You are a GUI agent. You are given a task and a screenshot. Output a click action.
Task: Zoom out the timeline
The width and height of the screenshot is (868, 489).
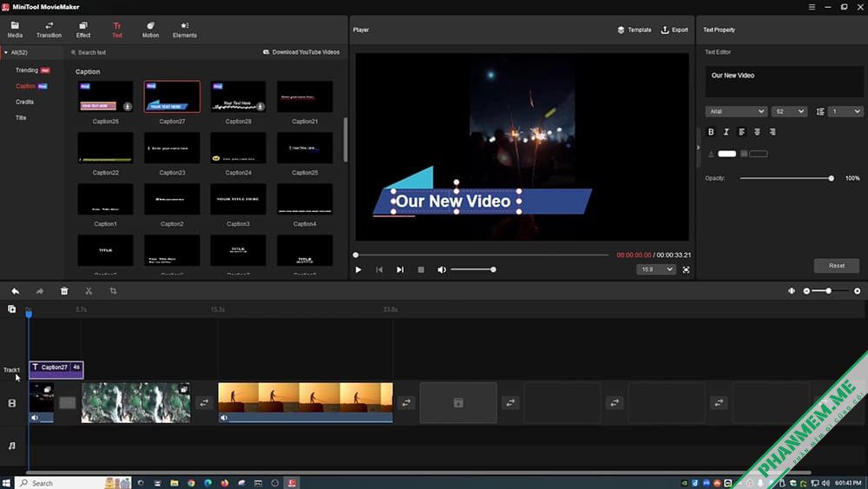(806, 291)
